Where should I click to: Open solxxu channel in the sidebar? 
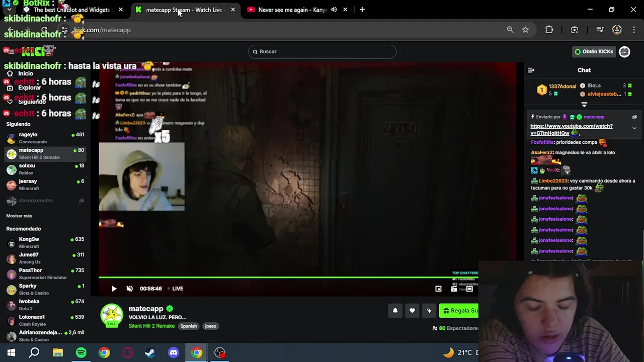[x=45, y=169]
